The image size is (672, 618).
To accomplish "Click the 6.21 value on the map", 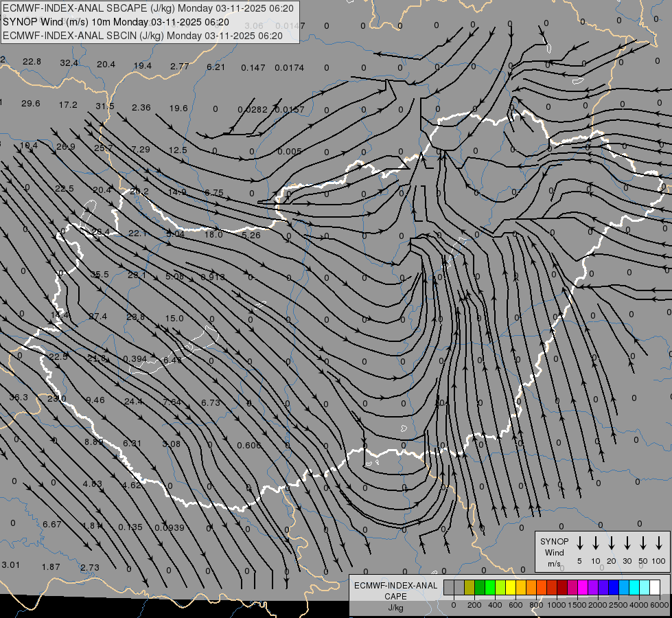I will (x=216, y=67).
